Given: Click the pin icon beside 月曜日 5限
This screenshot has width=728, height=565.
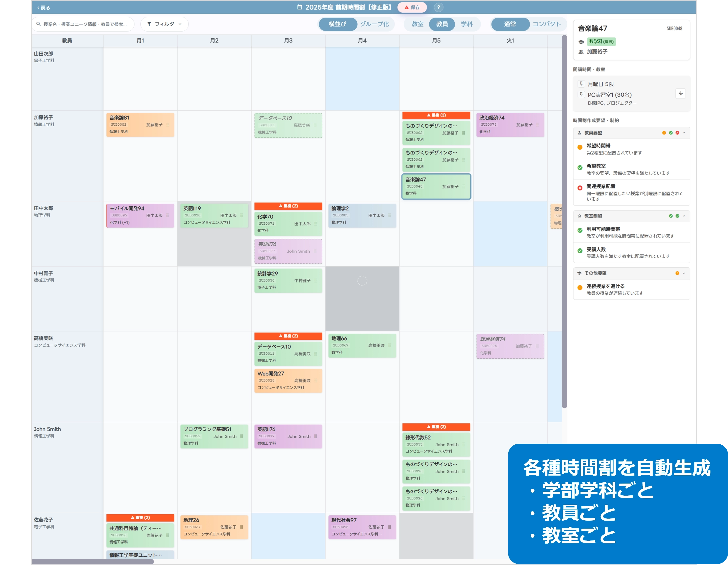Looking at the screenshot, I should [x=581, y=84].
